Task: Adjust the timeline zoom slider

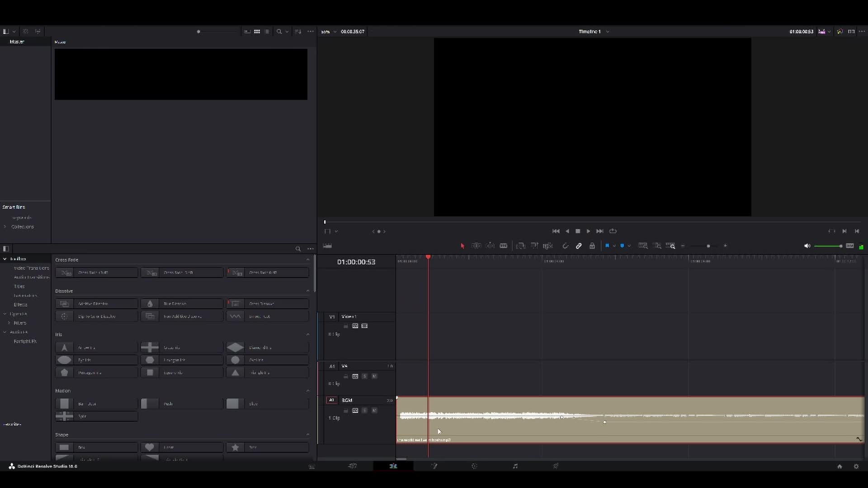Action: 708,246
